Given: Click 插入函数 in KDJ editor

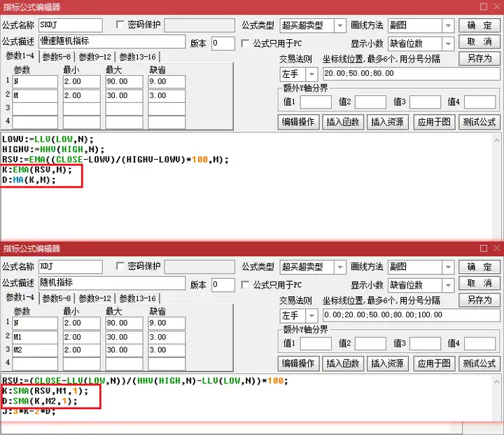Looking at the screenshot, I should [x=343, y=364].
